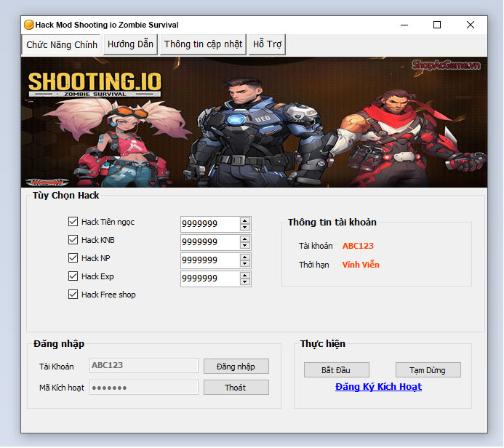Minimize the Hack Mod window
Viewport: 504px width, 448px height.
pos(404,25)
